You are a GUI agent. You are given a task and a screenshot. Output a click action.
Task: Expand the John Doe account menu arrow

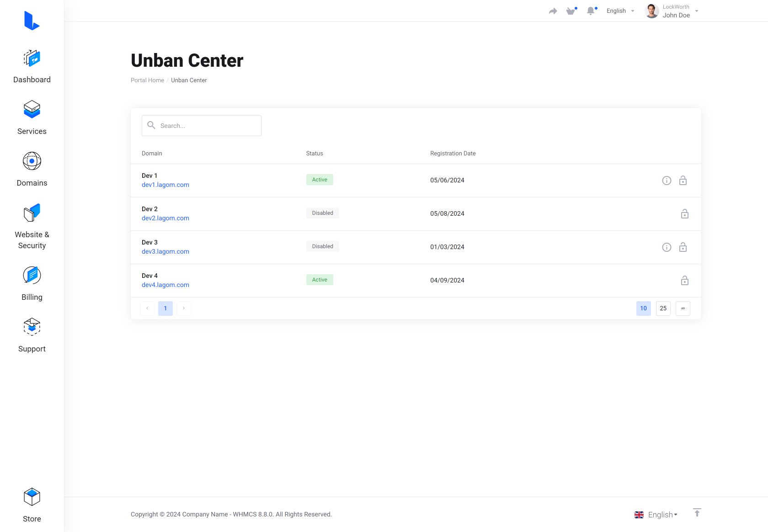coord(697,11)
